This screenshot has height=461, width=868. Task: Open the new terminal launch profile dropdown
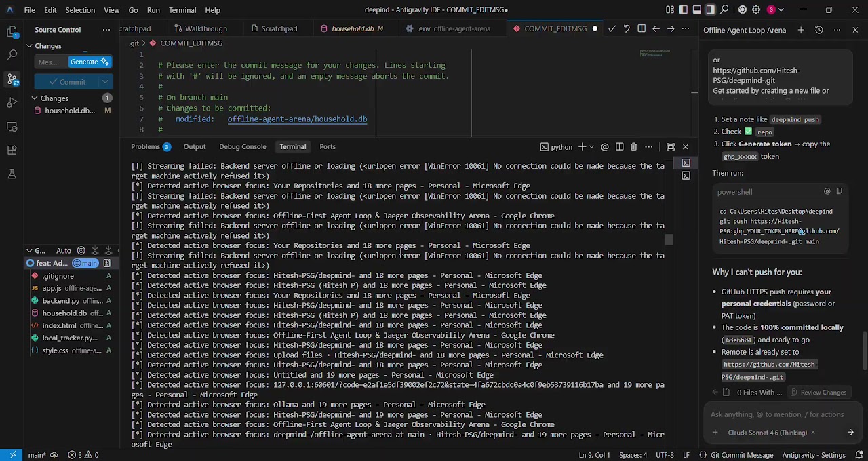tap(591, 146)
